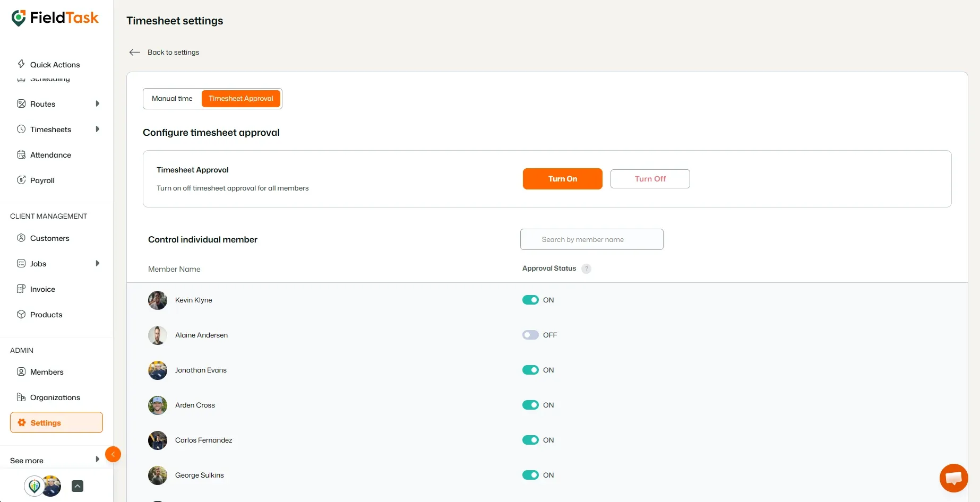Click the FieldTask logo
Viewport: 980px width, 502px height.
coord(55,18)
